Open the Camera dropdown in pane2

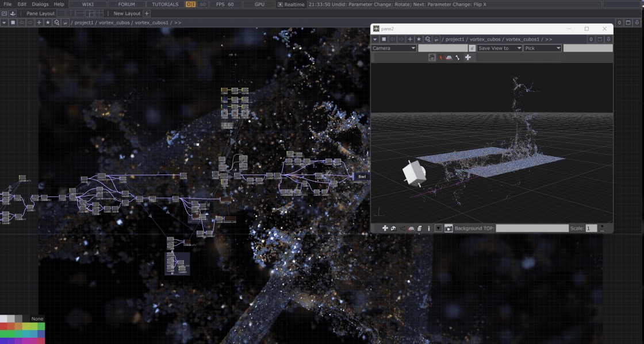click(x=393, y=48)
